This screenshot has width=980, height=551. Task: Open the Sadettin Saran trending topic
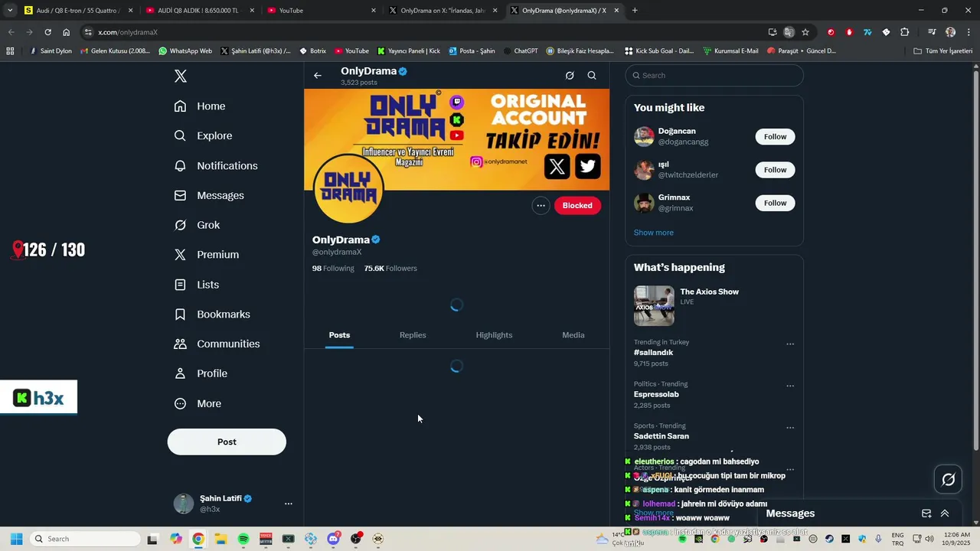tap(661, 436)
